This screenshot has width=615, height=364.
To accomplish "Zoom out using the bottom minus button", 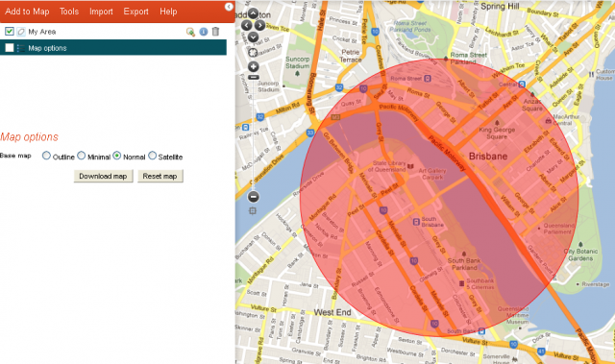I will point(254,197).
